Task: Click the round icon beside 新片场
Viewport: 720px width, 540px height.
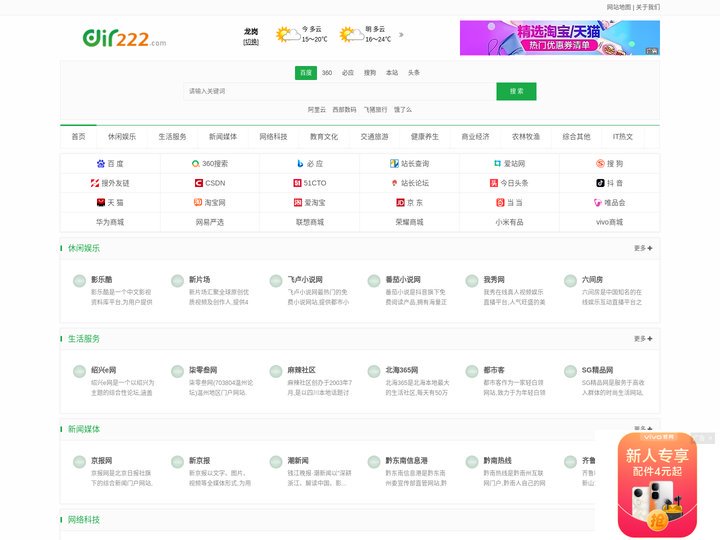Action: (177, 281)
